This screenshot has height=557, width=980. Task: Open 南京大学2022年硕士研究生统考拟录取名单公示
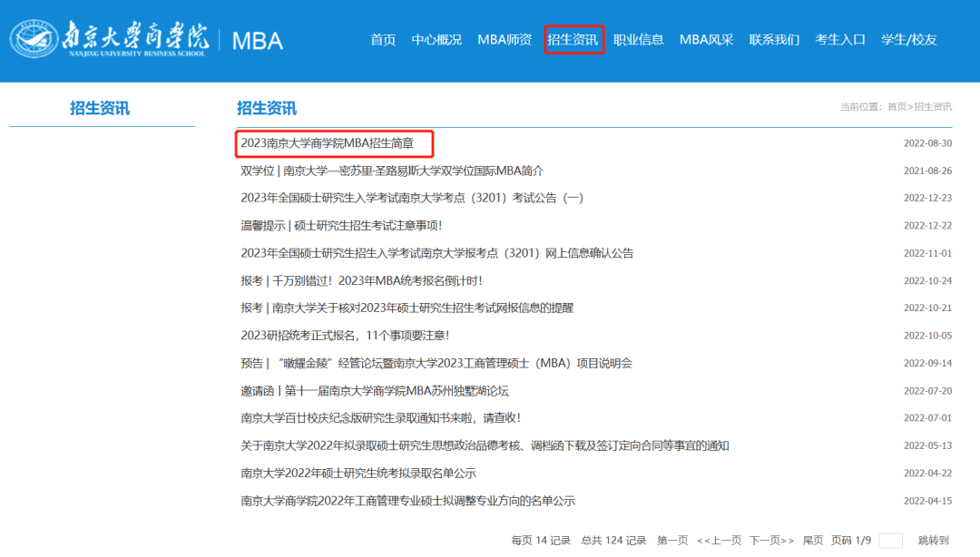(x=358, y=474)
